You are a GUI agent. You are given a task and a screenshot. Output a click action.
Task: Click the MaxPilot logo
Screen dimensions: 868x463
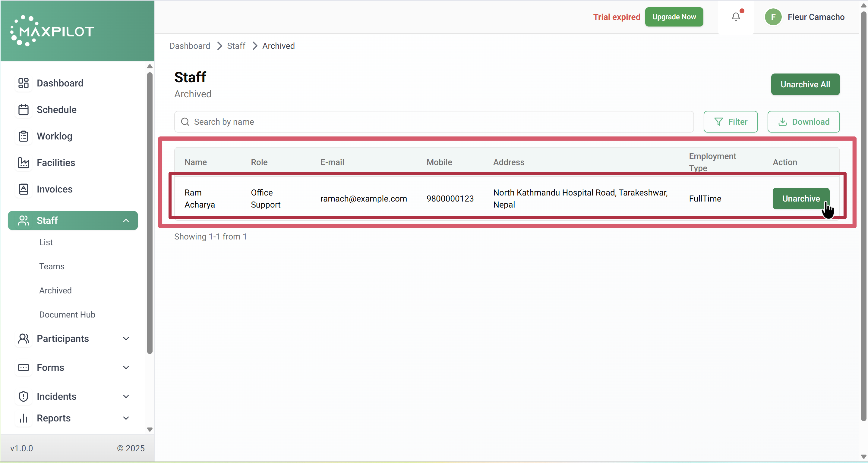click(52, 31)
